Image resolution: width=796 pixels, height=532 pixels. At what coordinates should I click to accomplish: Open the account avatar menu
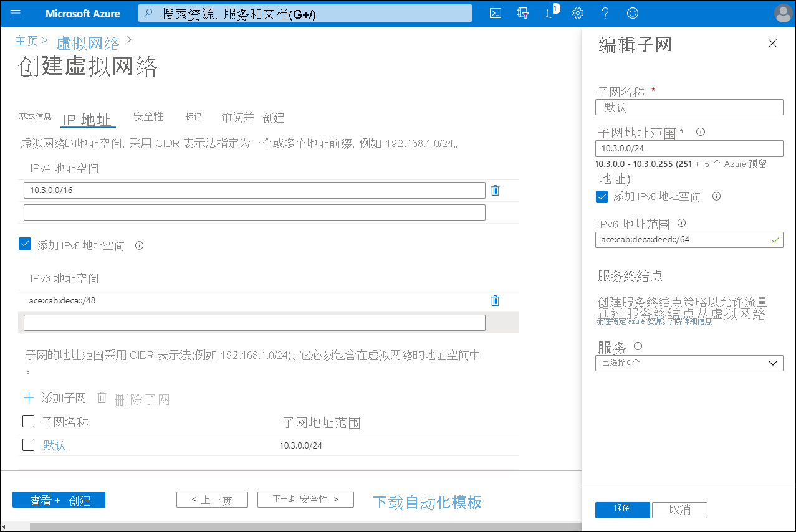[783, 12]
